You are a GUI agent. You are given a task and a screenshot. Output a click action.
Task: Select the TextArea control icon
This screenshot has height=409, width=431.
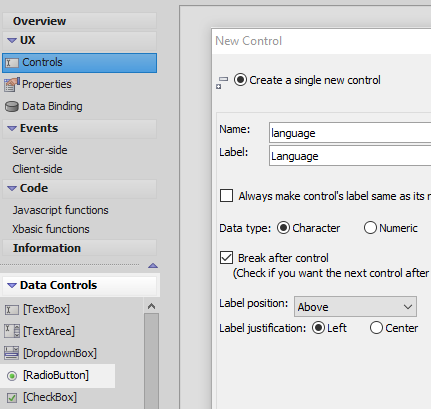pos(12,331)
